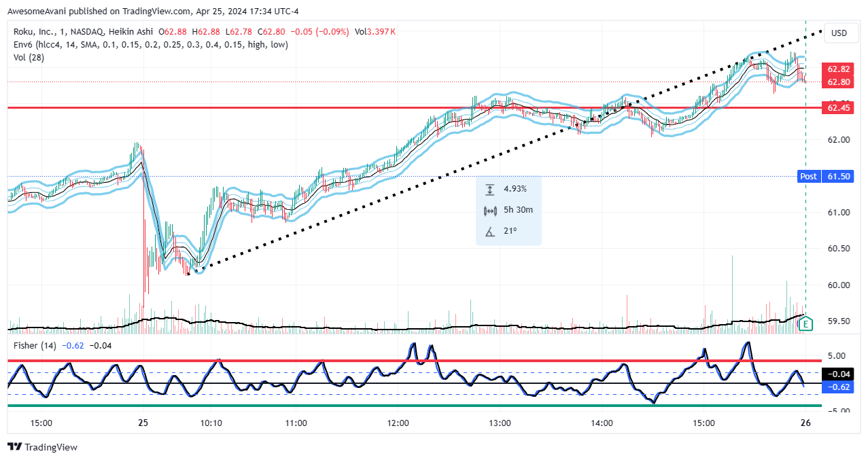This screenshot has height=460, width=868.
Task: Click the date label 25 on time axis
Action: (x=144, y=423)
